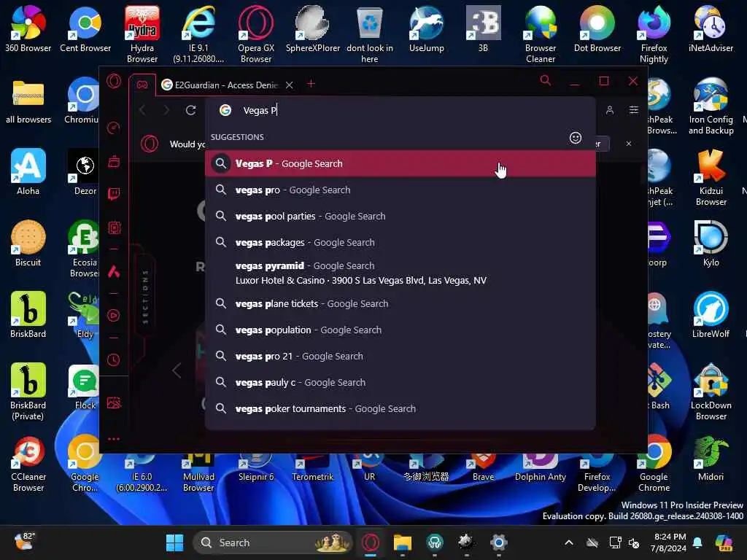747x560 pixels.
Task: Select 'Vegas P - Google Search' suggestion
Action: click(400, 163)
